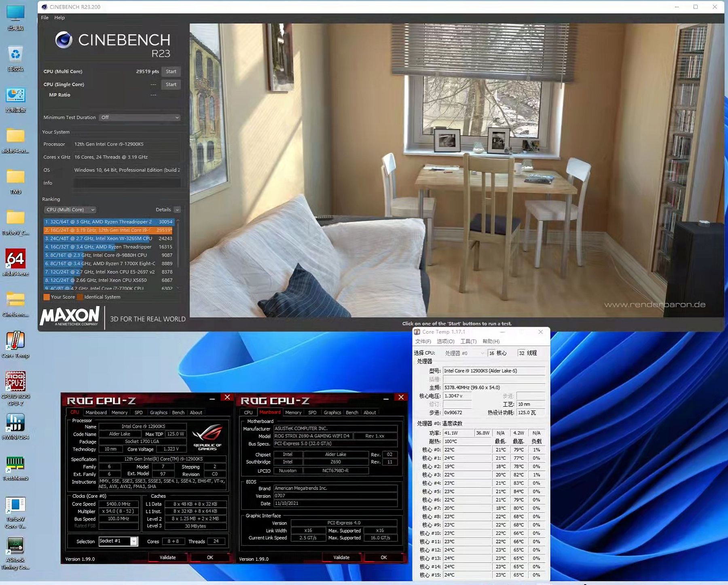Select the Intel Xeon W-3265M ranking row

tap(109, 239)
